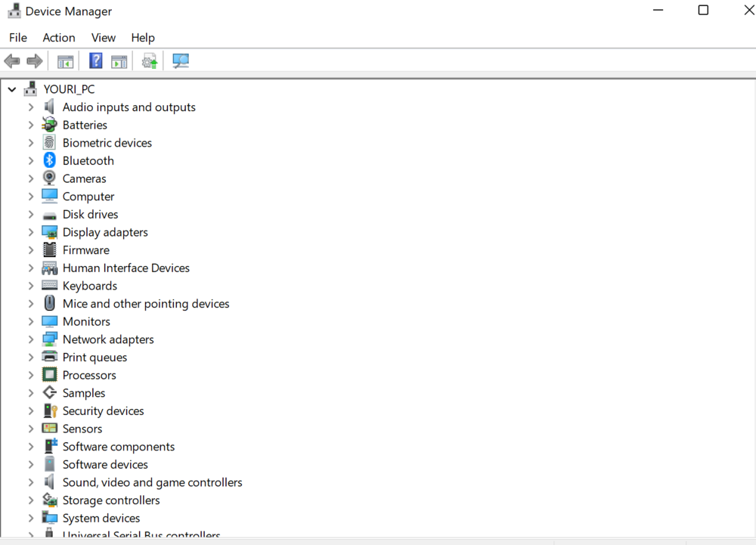756x545 pixels.
Task: Expand the Keyboards category arrow
Action: (31, 286)
